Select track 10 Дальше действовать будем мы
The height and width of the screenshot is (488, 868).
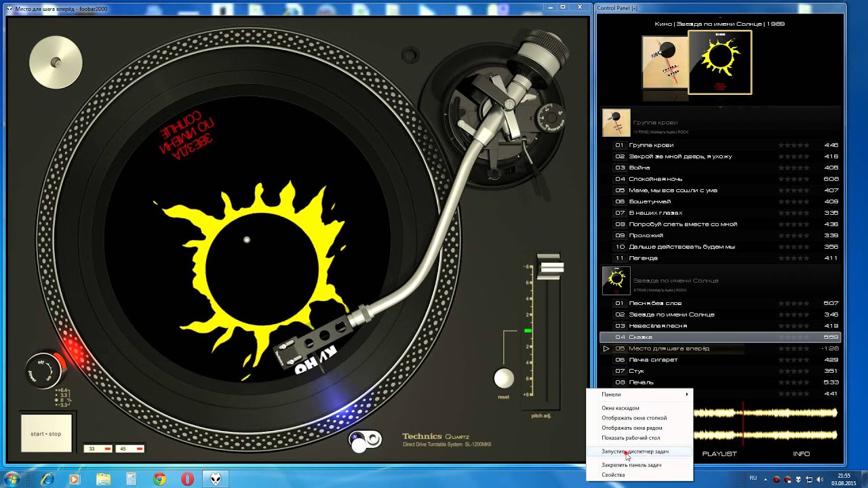tap(721, 247)
